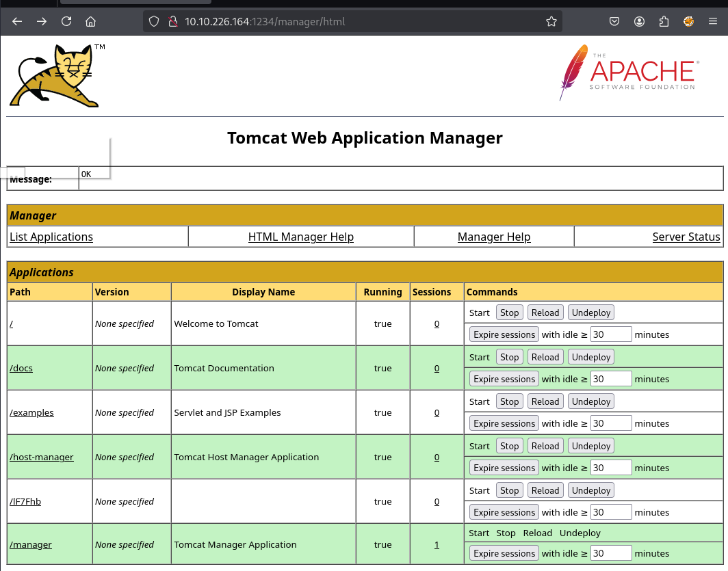Reload the /docs application
The image size is (728, 571).
click(545, 357)
